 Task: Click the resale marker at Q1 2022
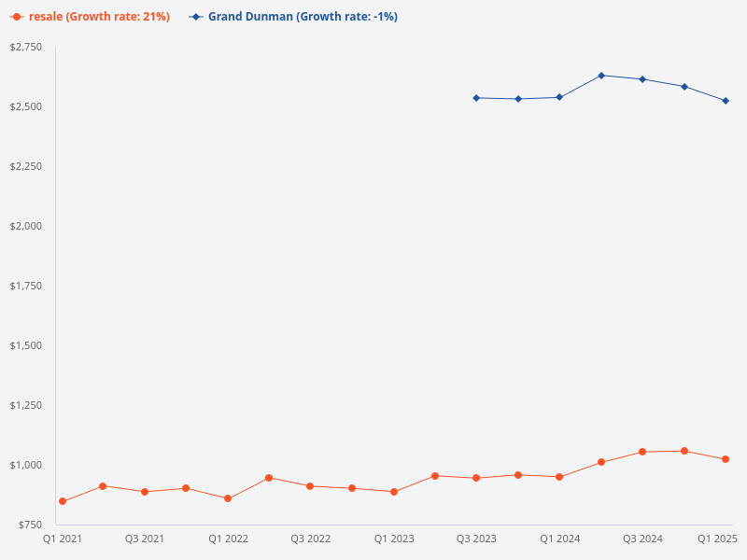click(x=228, y=498)
